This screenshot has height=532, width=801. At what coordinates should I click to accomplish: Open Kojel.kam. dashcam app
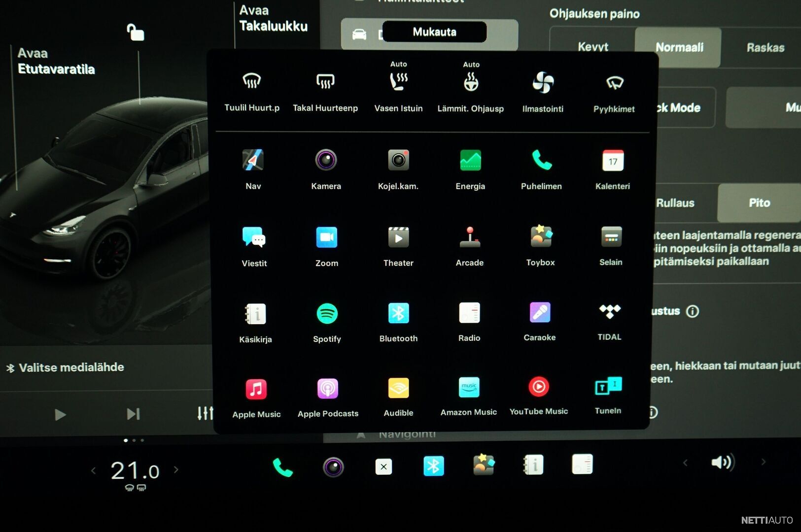click(398, 169)
